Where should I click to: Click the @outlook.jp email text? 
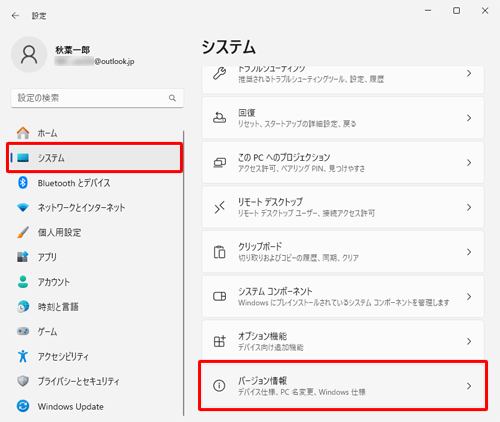(x=114, y=61)
